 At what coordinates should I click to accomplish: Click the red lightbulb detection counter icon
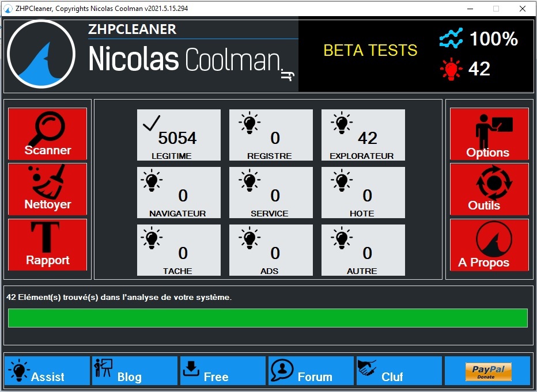click(451, 68)
